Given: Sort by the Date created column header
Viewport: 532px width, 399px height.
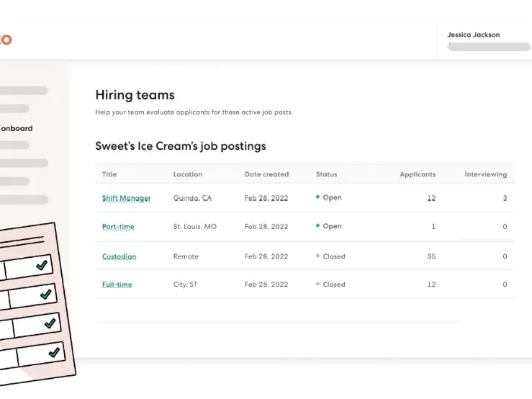Looking at the screenshot, I should pyautogui.click(x=266, y=174).
